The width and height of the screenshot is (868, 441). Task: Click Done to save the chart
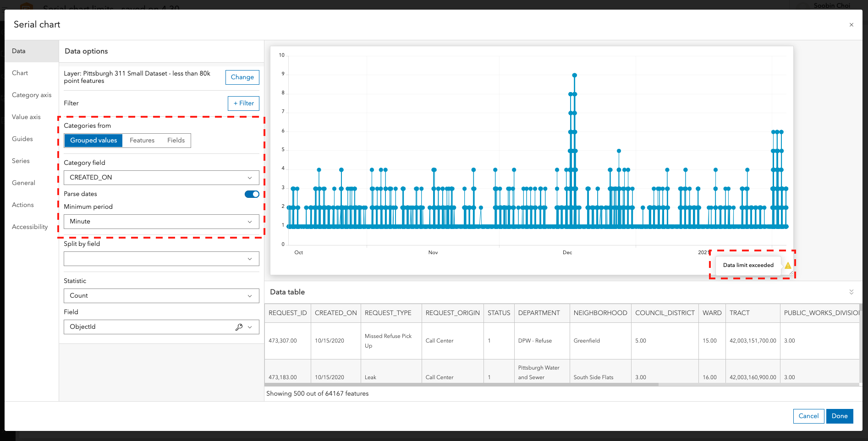[x=840, y=416]
